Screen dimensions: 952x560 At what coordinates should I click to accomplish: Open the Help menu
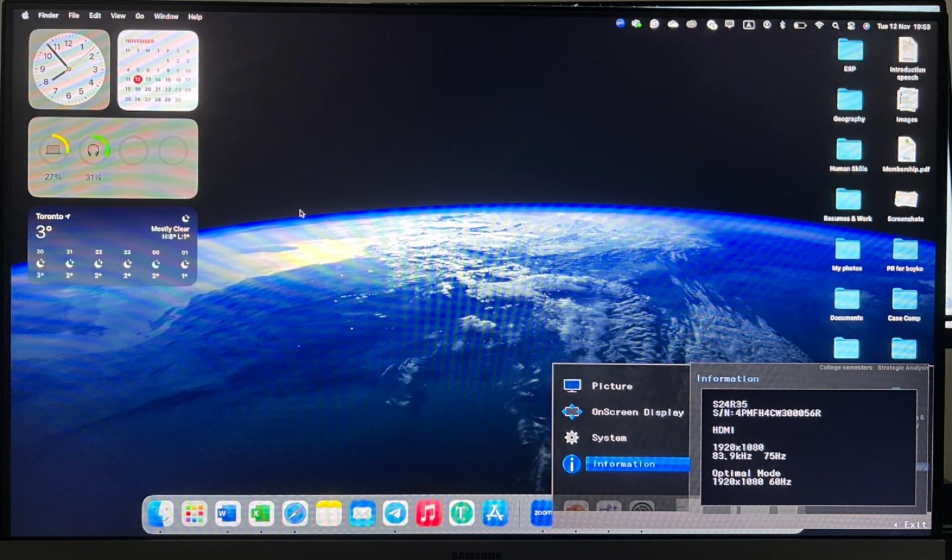coord(195,17)
